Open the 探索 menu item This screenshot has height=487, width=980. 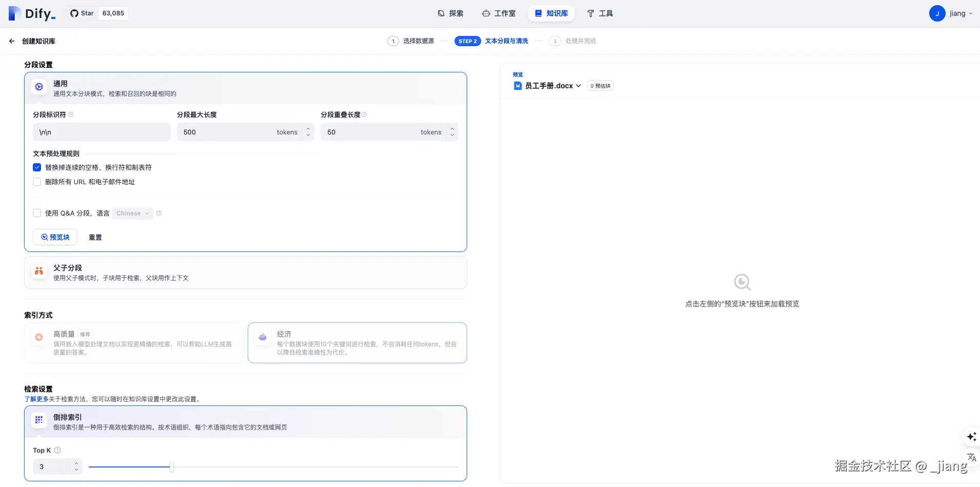click(x=450, y=13)
